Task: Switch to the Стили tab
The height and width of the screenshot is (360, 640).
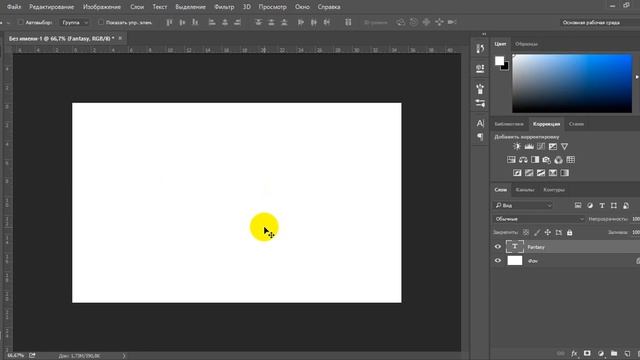Action: coord(576,124)
